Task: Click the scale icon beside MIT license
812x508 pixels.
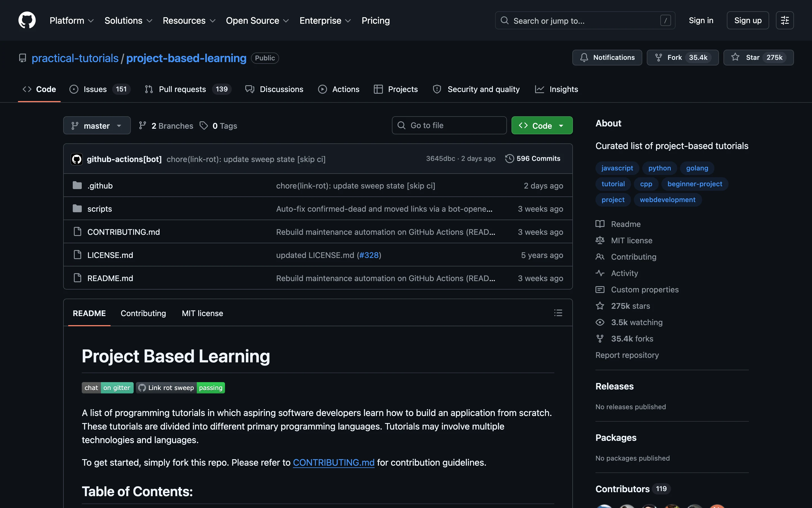Action: click(x=600, y=240)
